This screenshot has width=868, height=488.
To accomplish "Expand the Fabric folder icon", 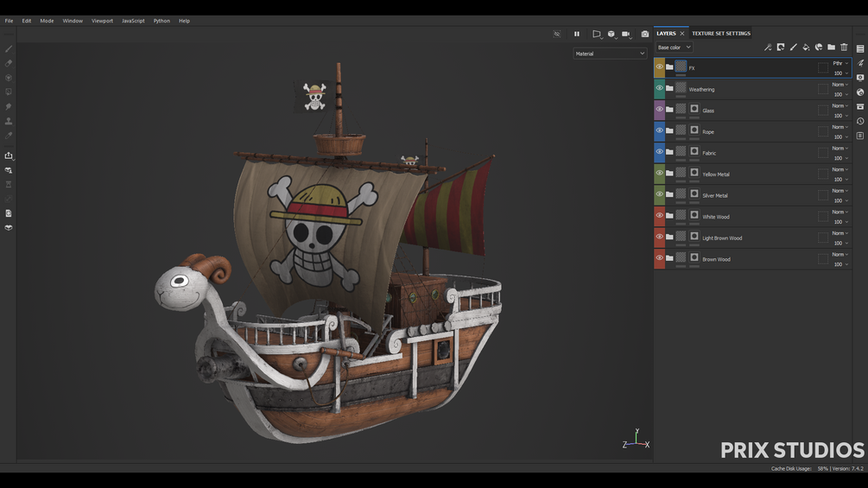I will 669,152.
